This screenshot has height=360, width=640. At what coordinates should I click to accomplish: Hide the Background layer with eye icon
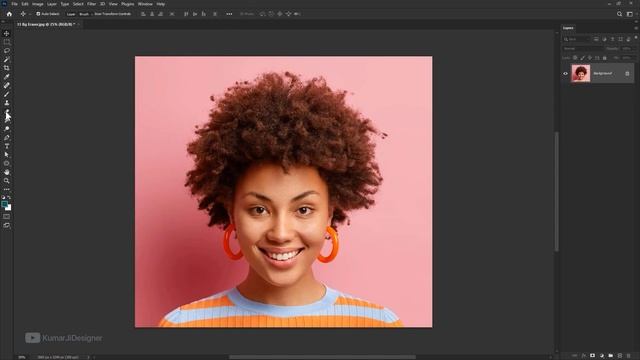tap(565, 73)
